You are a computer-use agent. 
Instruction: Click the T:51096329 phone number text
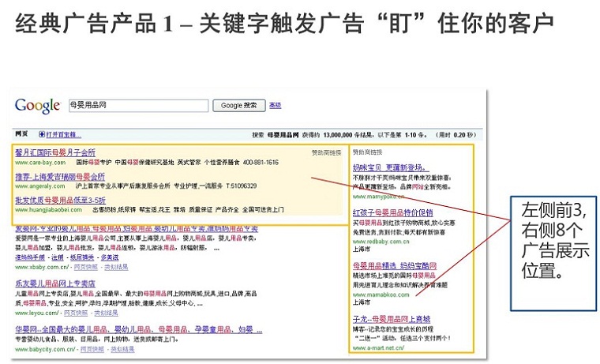tap(242, 186)
